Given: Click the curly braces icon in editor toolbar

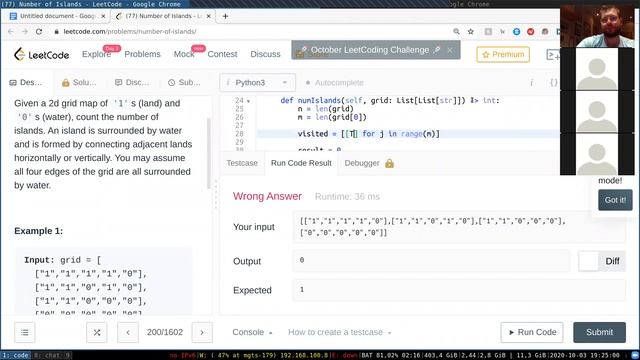Looking at the screenshot, I should click(x=553, y=83).
